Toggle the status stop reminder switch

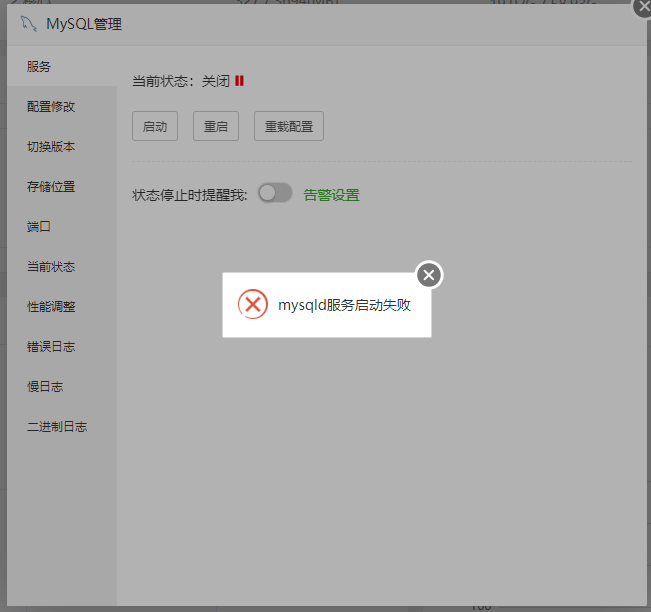275,193
